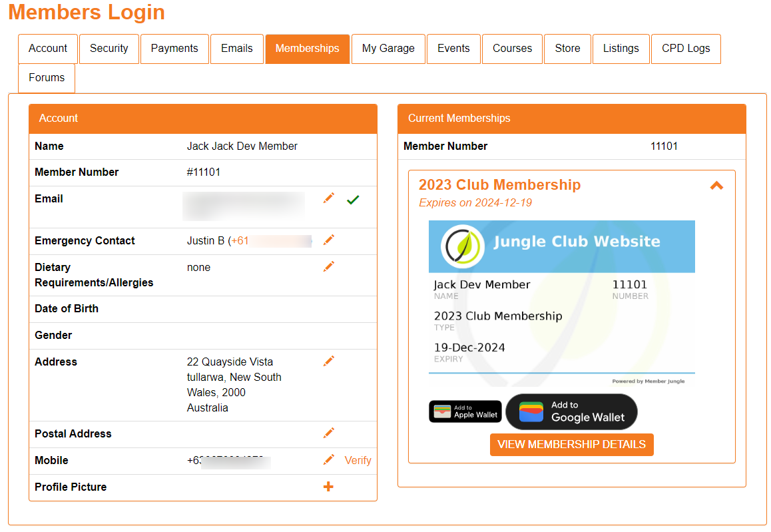Open the CPD Logs section

686,48
